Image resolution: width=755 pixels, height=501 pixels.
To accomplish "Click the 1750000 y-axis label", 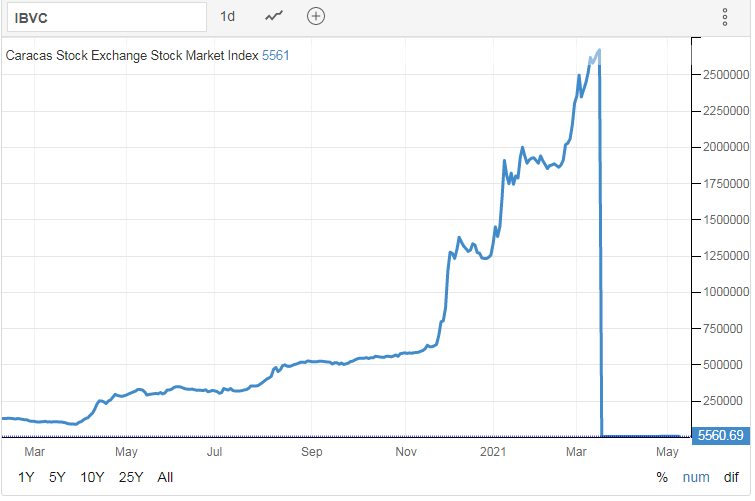I will 726,184.
